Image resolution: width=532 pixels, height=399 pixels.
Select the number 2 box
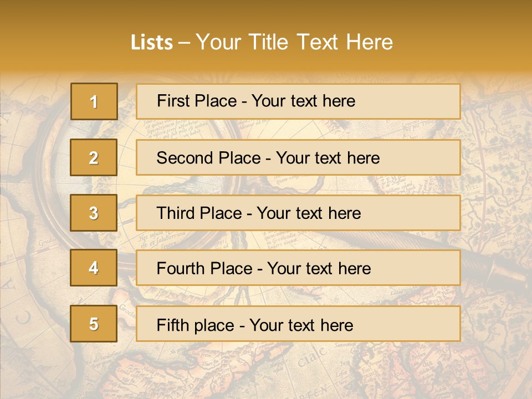pyautogui.click(x=94, y=157)
